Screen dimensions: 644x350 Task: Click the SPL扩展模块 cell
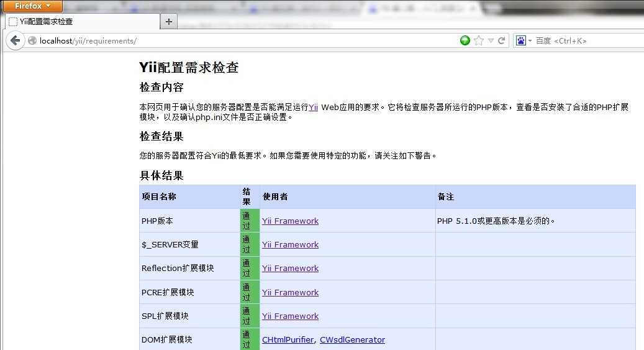click(x=190, y=316)
